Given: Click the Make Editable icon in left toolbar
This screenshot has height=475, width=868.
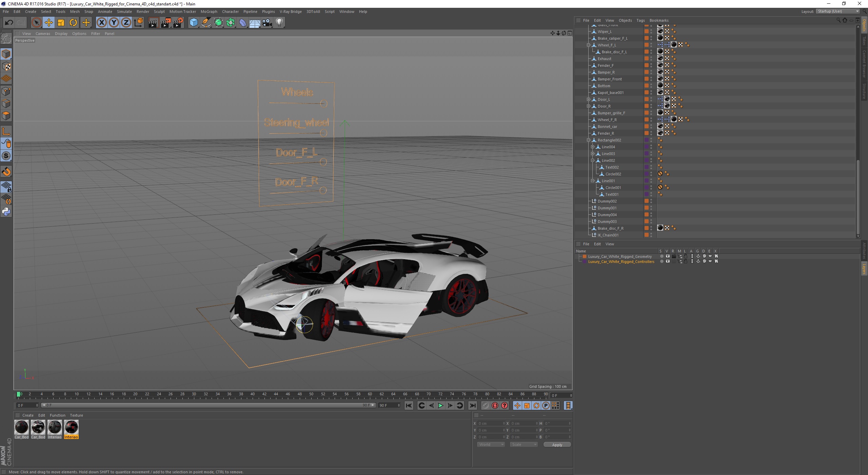Looking at the screenshot, I should [x=6, y=39].
